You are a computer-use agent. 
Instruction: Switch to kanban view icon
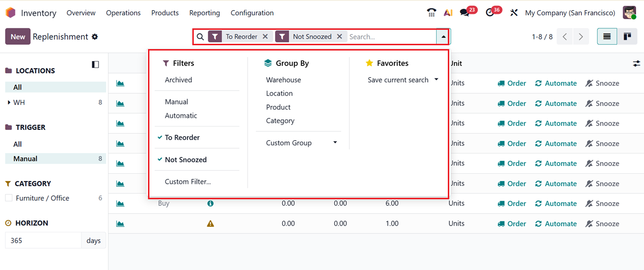[x=627, y=37]
